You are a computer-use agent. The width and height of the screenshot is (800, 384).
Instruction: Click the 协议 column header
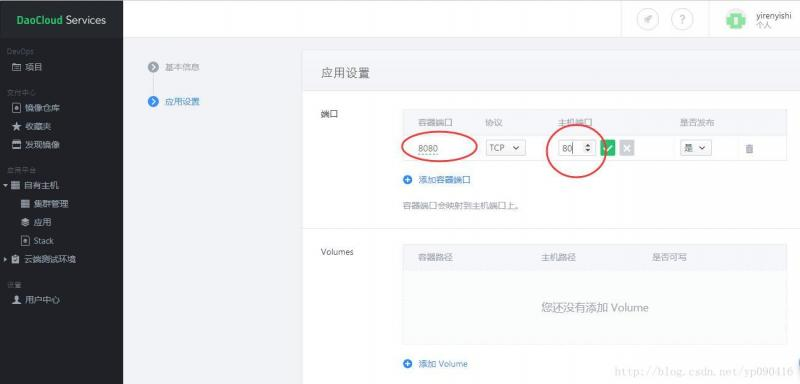click(494, 122)
